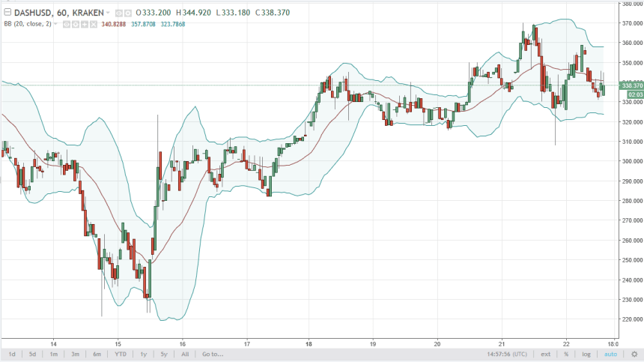
Task: Click the BB indicator plus icon
Action: pos(85,24)
